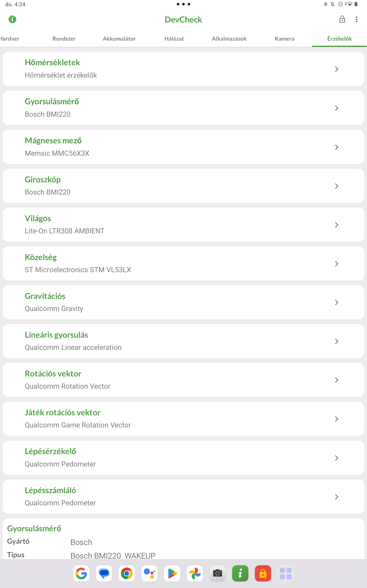Open Google Assistant from the dock
367x588 pixels.
(149, 573)
